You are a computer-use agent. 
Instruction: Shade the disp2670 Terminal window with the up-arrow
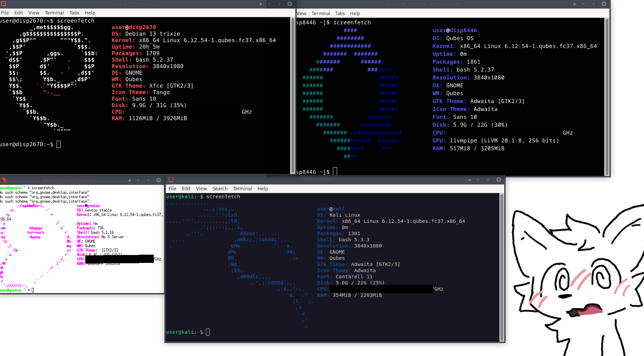[x=261, y=4]
